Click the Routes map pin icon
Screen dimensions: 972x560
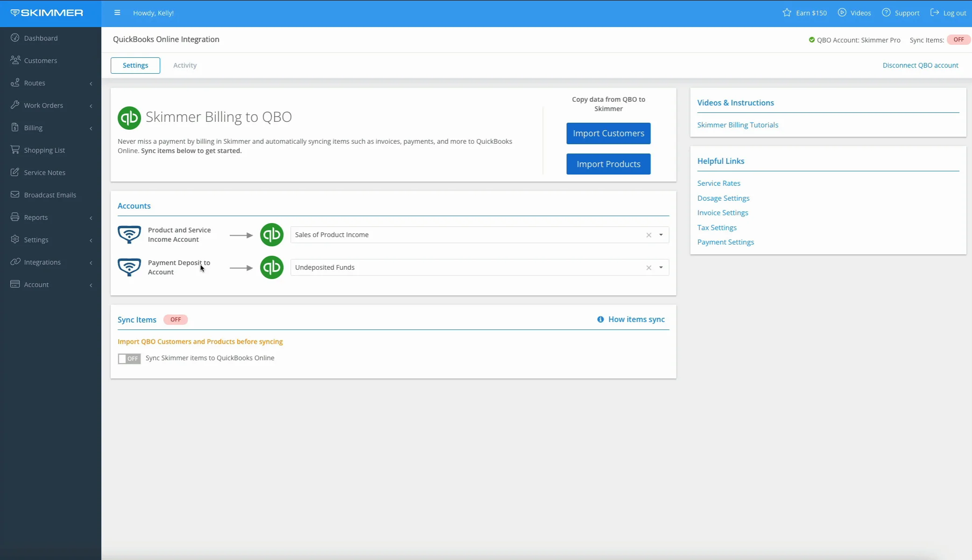coord(15,83)
